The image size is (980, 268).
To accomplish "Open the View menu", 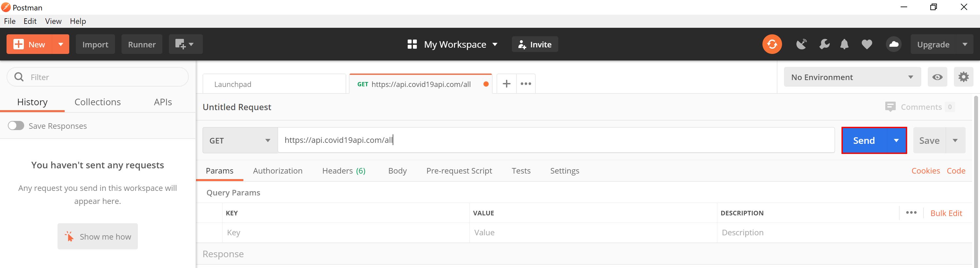I will click(x=53, y=21).
